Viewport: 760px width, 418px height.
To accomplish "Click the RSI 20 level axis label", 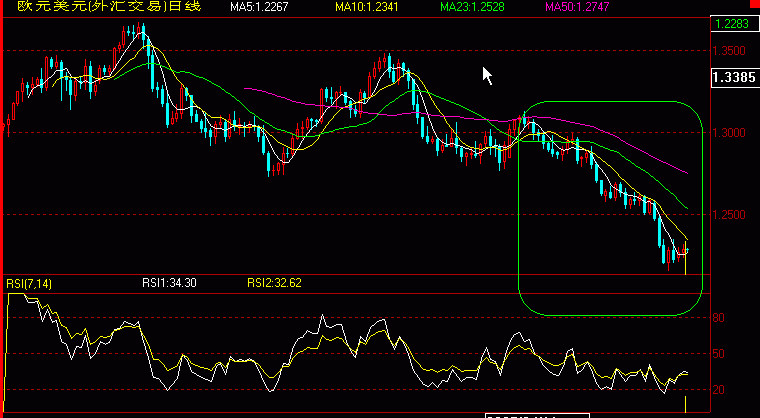I will 718,390.
